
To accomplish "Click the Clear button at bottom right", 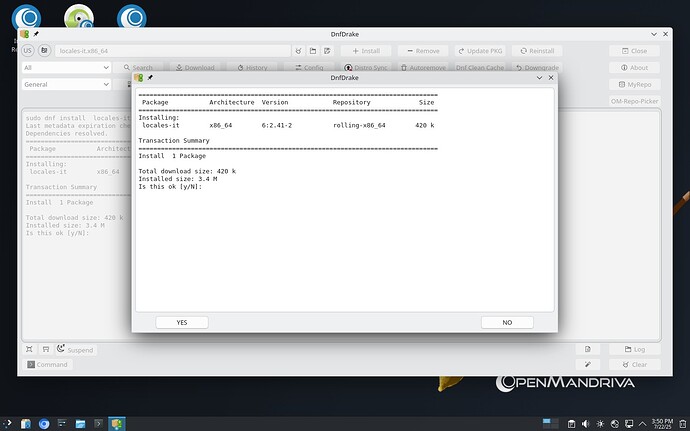I will (634, 365).
